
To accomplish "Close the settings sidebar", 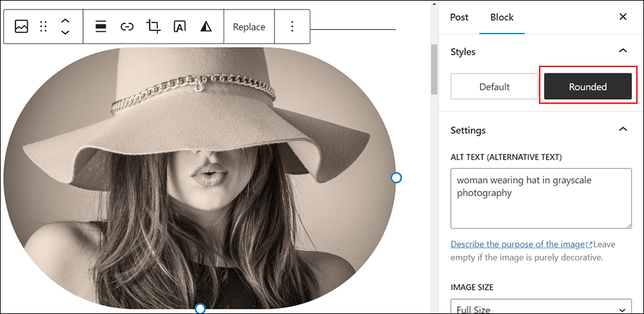I will tap(623, 17).
